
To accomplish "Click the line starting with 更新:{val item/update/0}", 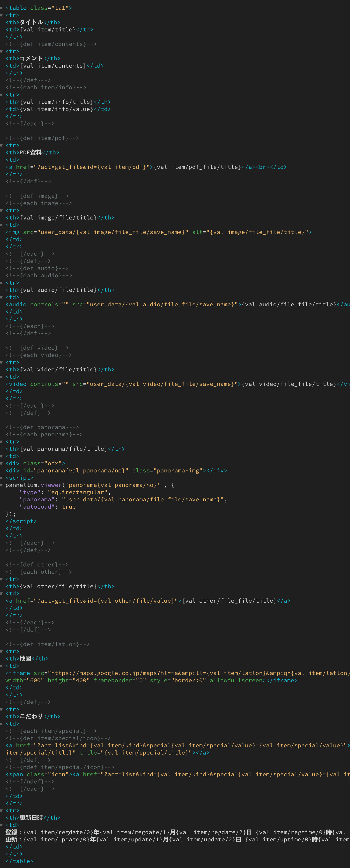I will coord(178,839).
